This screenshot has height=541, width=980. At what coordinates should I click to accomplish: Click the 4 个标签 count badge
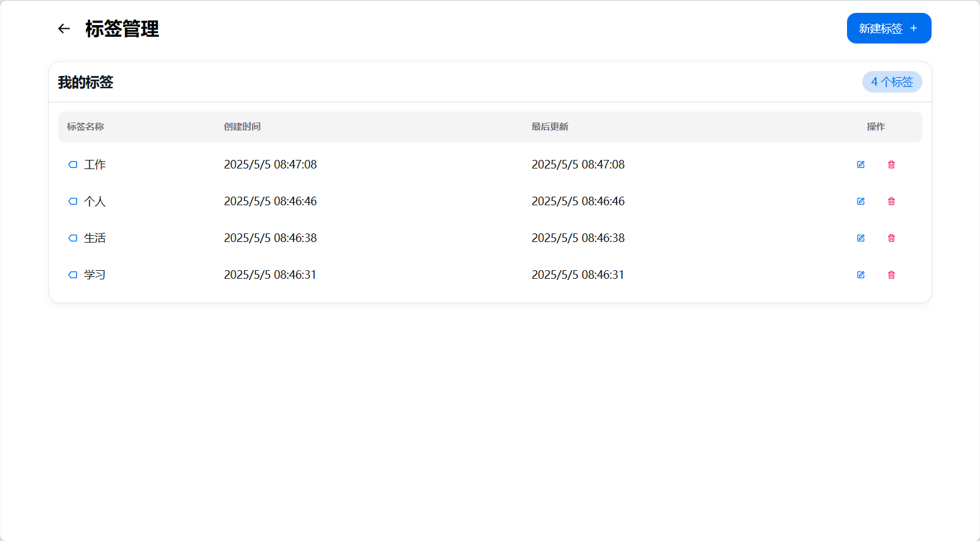892,82
